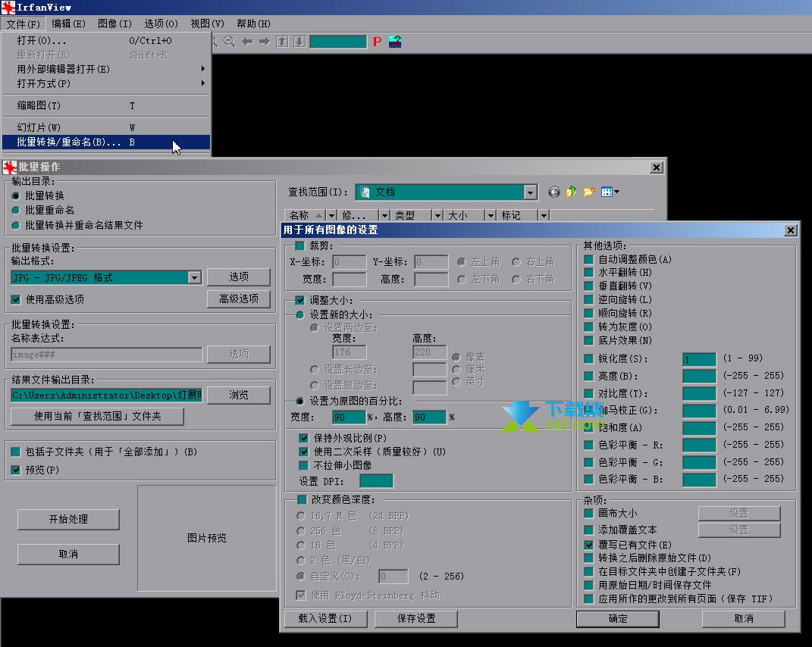Image resolution: width=812 pixels, height=647 pixels.
Task: Open the 修... column dropdown arrow
Action: tap(384, 215)
